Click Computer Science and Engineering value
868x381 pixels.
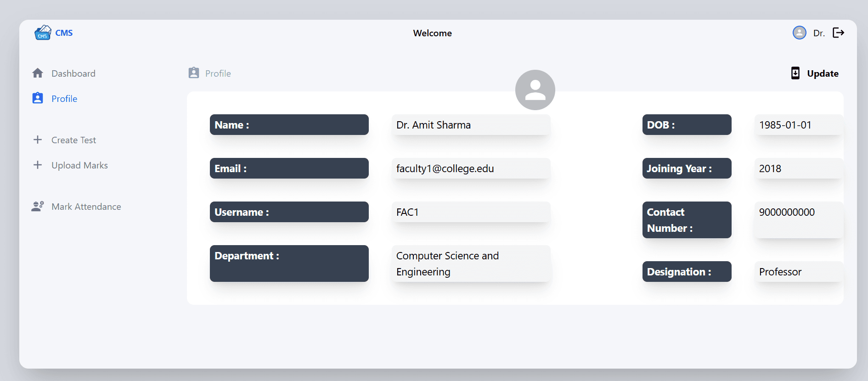point(471,263)
